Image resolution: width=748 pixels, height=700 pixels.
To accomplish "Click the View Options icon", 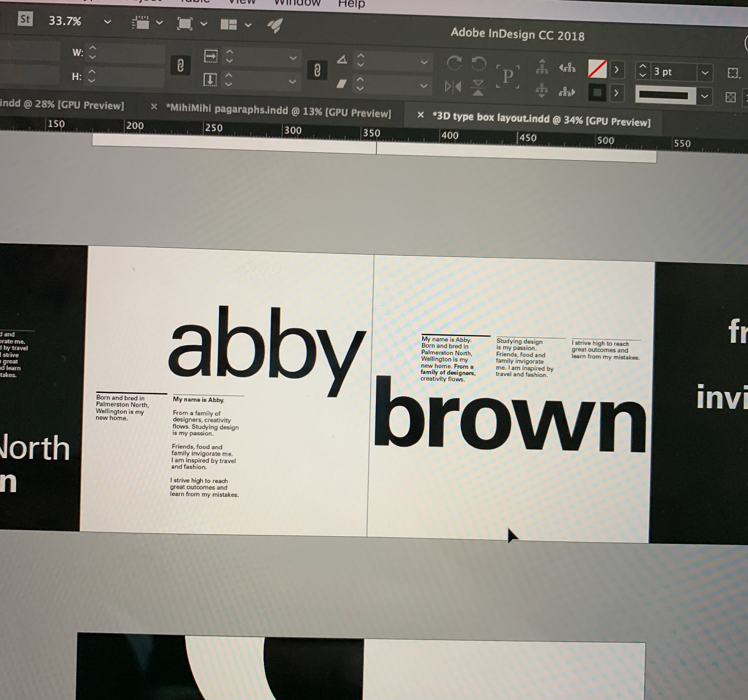I will pyautogui.click(x=140, y=23).
